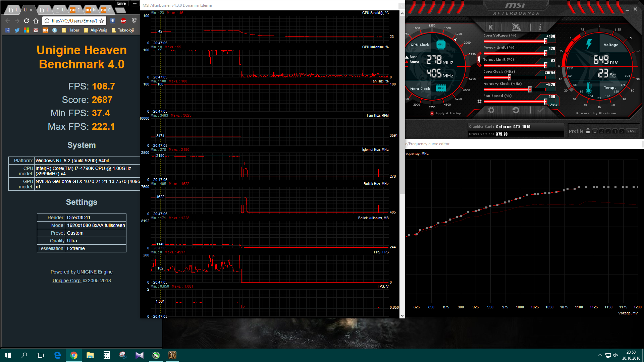
Task: Switch to the DH tab labeled C
Action: point(106,10)
